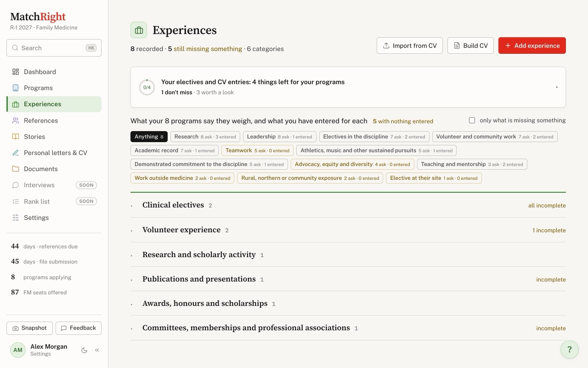The image size is (588, 368).
Task: Filter by Rural, northern or community exposure
Action: [310, 178]
